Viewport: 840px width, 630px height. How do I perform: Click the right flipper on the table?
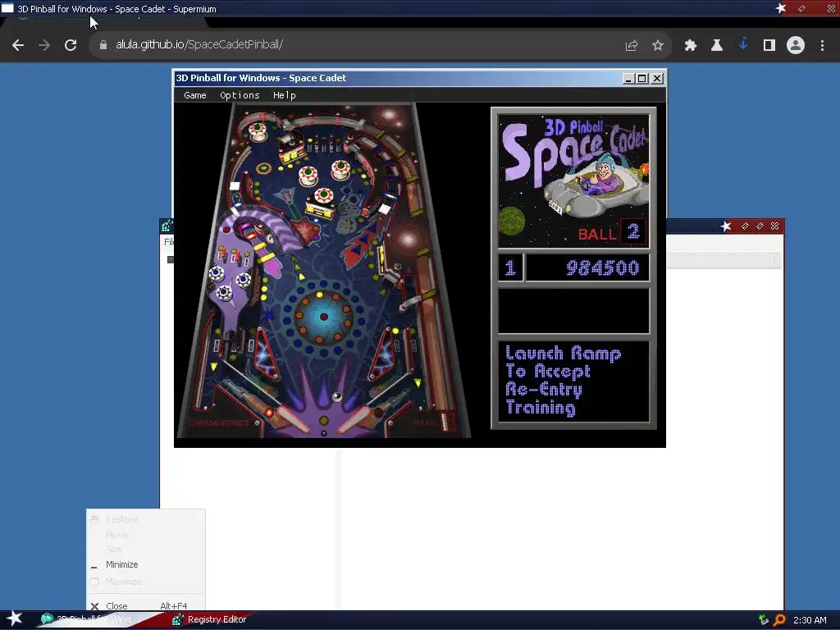[x=356, y=421]
